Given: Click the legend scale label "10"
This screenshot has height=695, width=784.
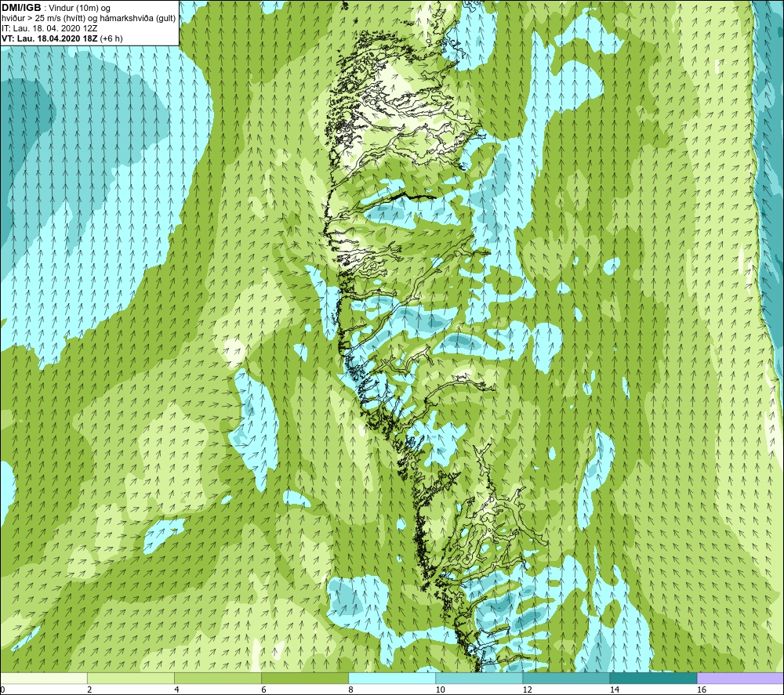Looking at the screenshot, I should tap(440, 690).
